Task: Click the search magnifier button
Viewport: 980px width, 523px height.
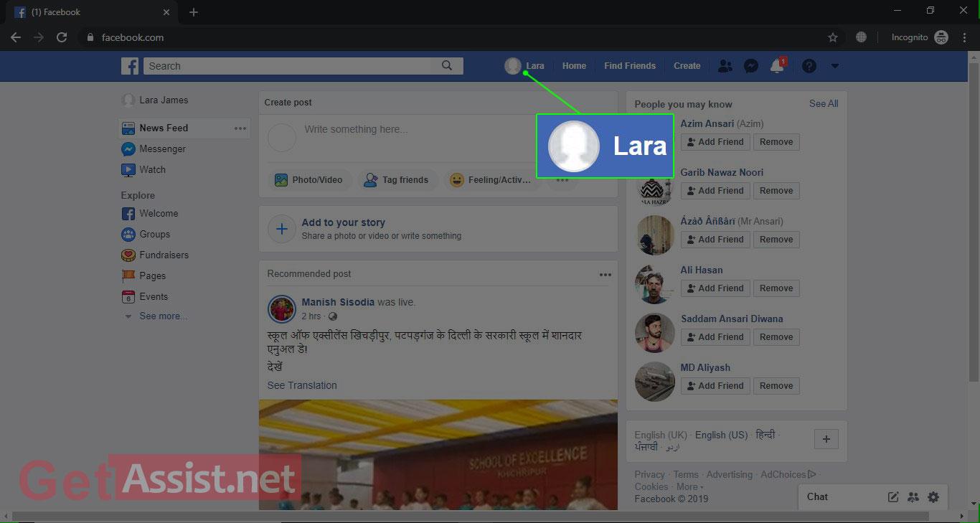Action: 447,66
